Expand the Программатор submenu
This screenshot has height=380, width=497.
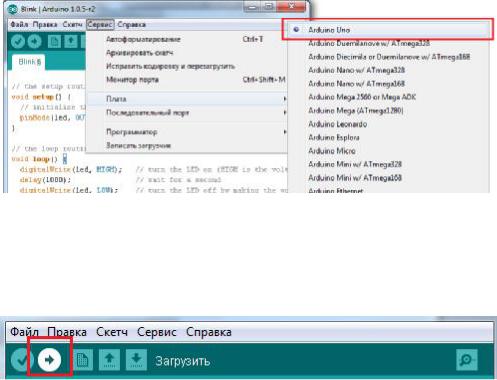pyautogui.click(x=187, y=132)
